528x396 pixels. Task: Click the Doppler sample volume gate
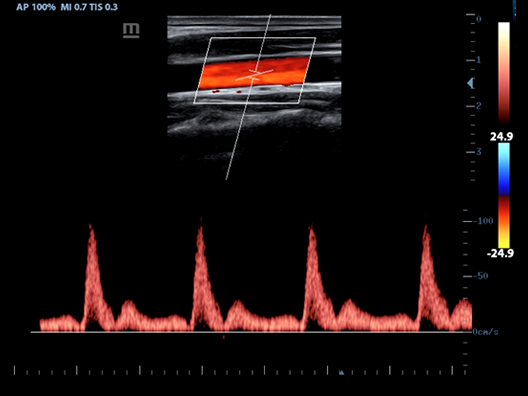point(254,75)
